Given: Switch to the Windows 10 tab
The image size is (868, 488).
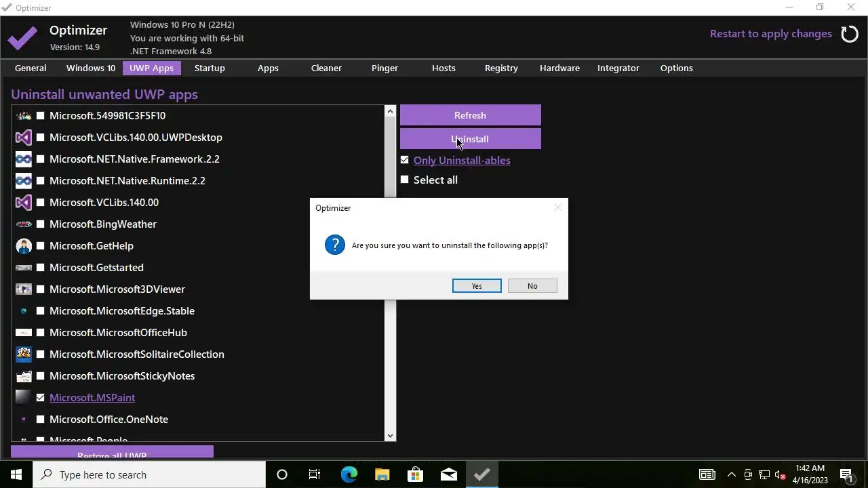Looking at the screenshot, I should 91,68.
